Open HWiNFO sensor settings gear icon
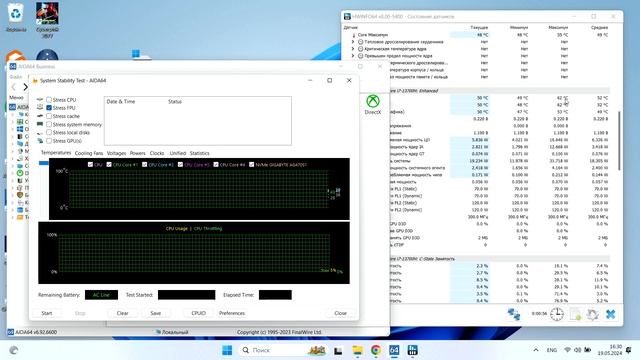Screen dimensions: 640x360 592,314
